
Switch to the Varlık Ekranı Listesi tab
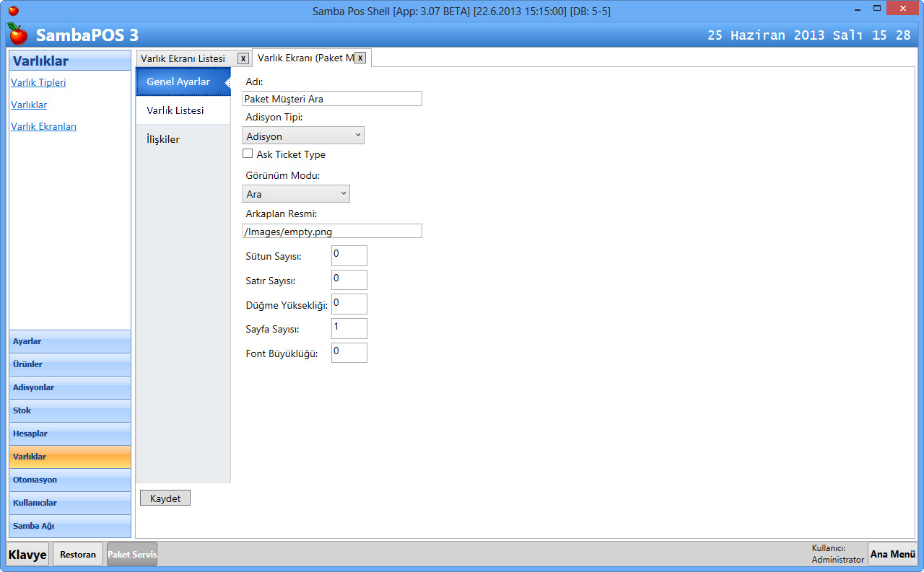(183, 58)
